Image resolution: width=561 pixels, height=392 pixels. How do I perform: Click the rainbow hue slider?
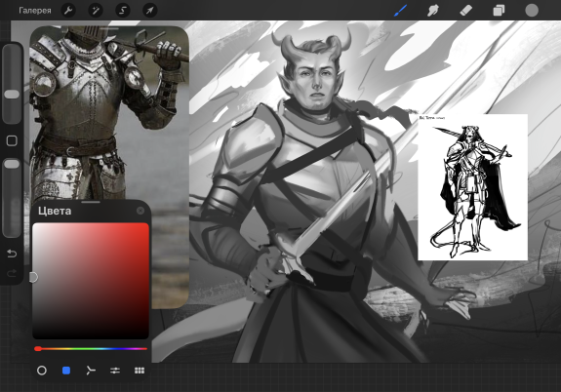tap(91, 349)
